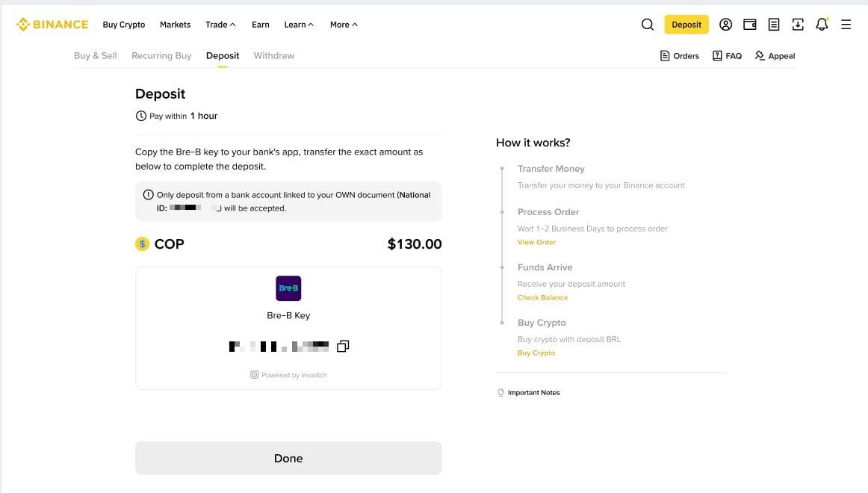Click the Binance logo
This screenshot has height=493, width=868.
coord(52,25)
